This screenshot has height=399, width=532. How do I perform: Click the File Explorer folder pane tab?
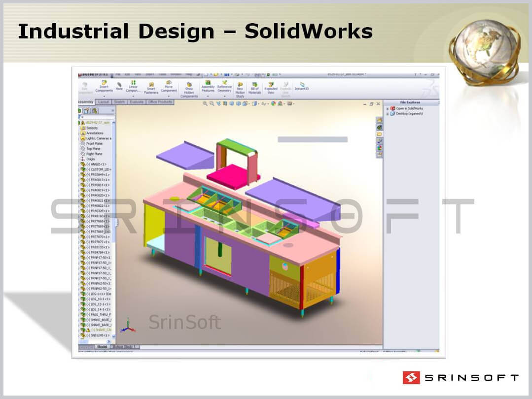click(379, 134)
